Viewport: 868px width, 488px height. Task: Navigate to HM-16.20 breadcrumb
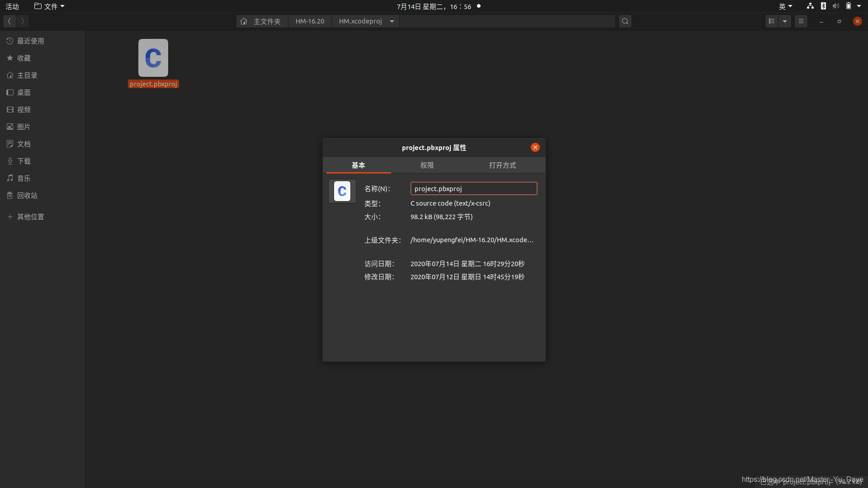tap(310, 21)
